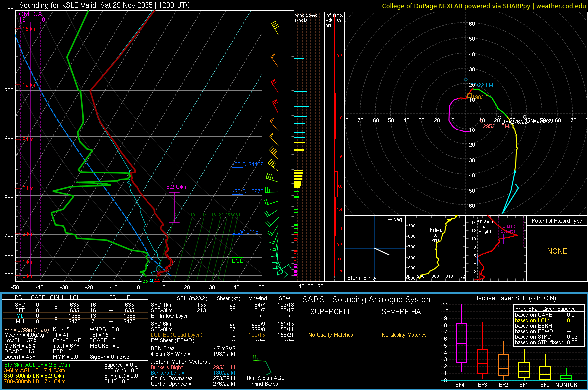Click the Classic Supercell label
This screenshot has height=390, width=588.
(509, 229)
